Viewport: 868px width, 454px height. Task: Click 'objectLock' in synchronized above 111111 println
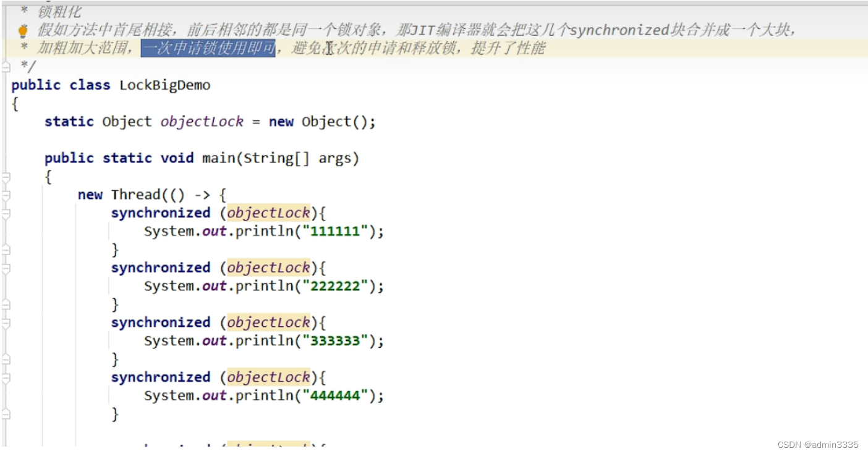point(268,213)
